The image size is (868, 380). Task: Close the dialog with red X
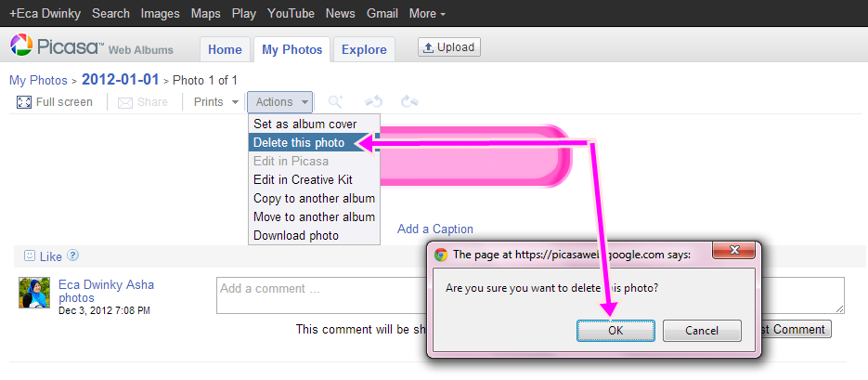pyautogui.click(x=733, y=250)
